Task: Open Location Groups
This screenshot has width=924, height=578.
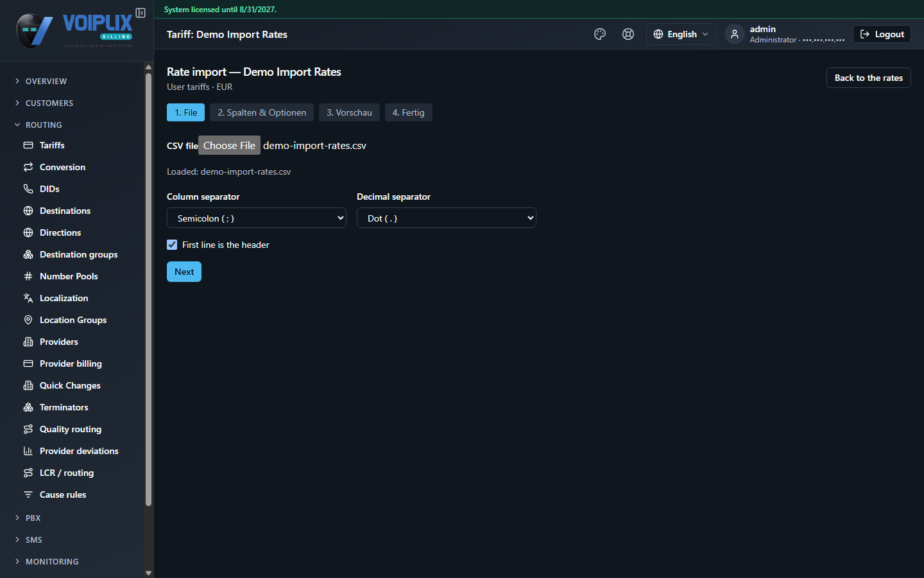Action: [x=72, y=320]
